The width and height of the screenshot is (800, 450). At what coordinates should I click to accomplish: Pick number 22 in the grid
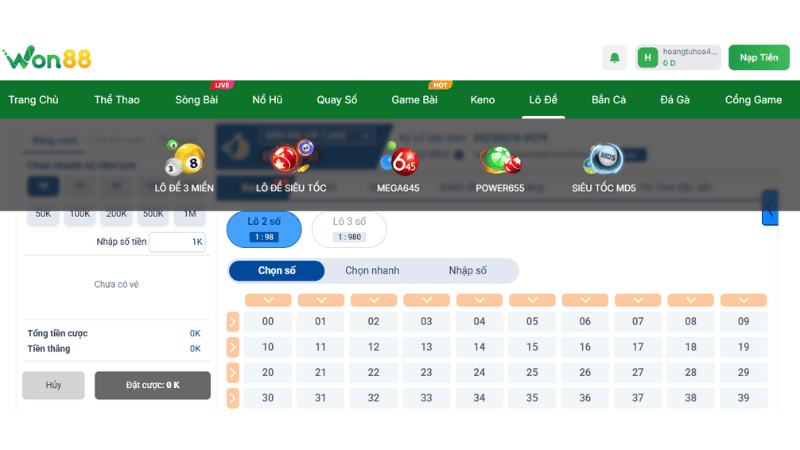click(373, 372)
